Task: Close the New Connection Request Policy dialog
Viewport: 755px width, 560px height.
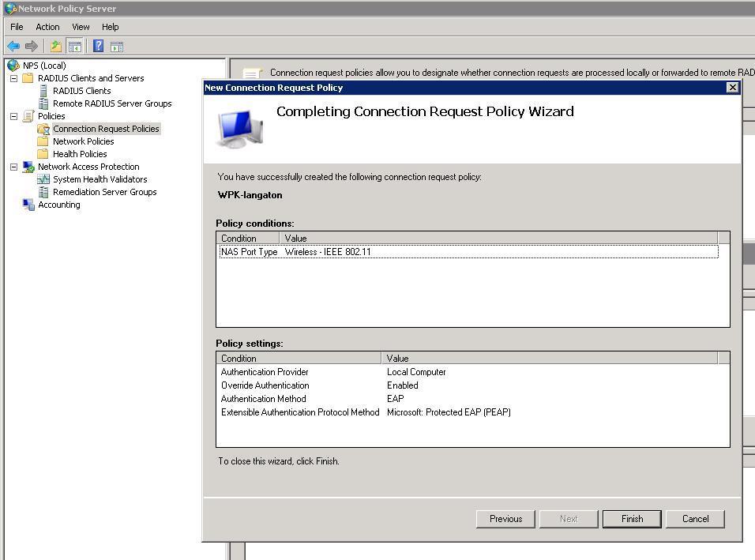Action: pyautogui.click(x=732, y=87)
